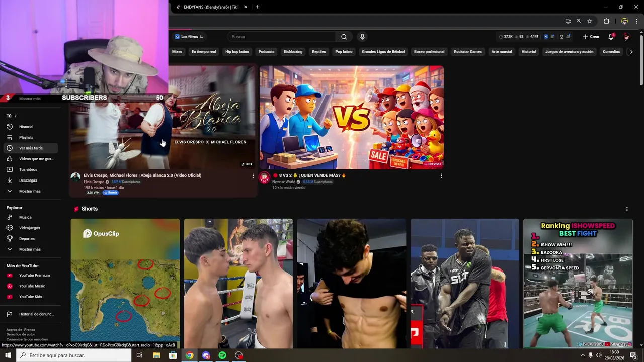Select the Boxeo profesional chip

pos(429,52)
